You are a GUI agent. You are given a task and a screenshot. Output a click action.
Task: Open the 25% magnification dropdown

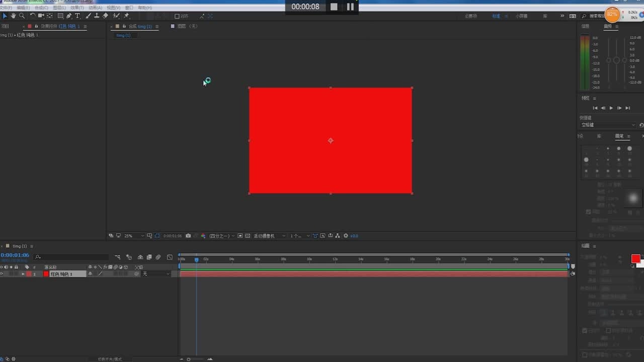(134, 236)
